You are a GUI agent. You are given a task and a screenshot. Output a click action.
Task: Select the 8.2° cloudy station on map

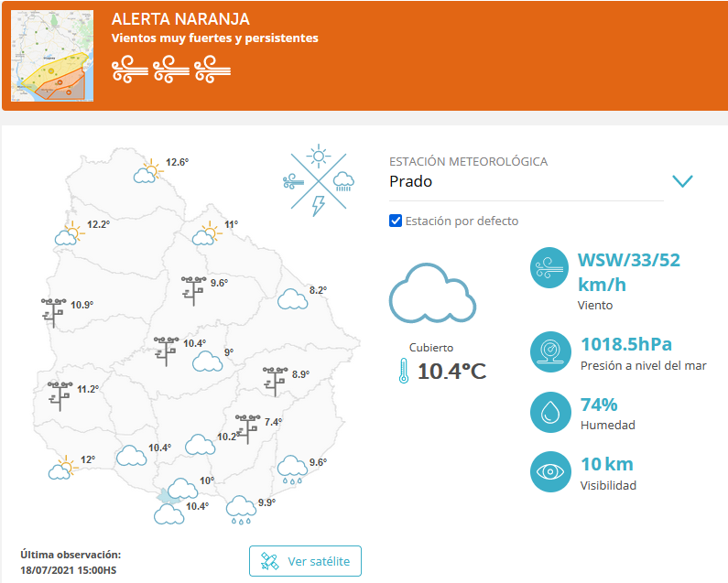(293, 298)
